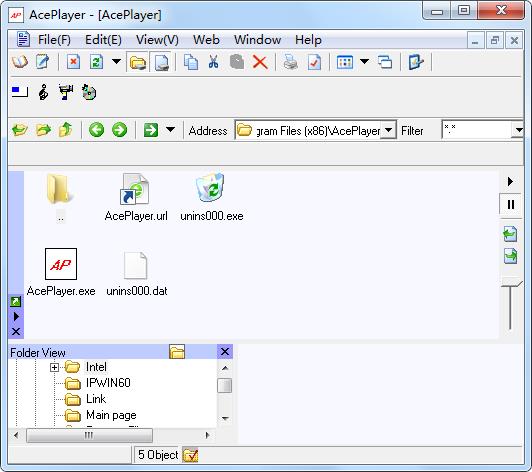532x472 pixels.
Task: Click the document checkmark properties icon
Action: [314, 62]
